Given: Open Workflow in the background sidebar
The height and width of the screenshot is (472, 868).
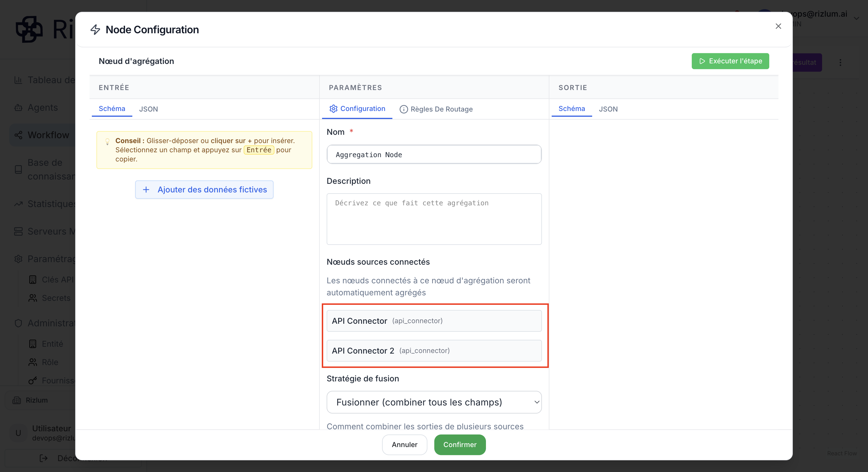Looking at the screenshot, I should pos(42,135).
